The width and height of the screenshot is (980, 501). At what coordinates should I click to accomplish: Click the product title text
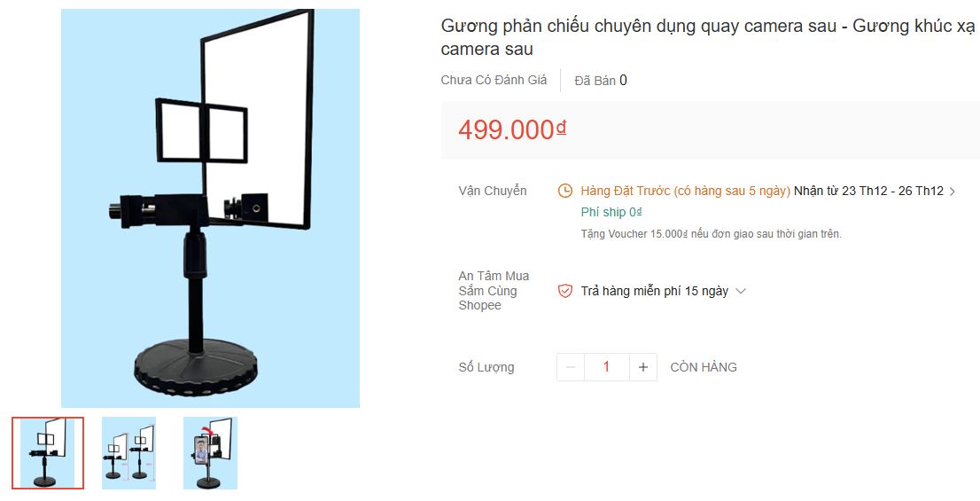tap(708, 37)
